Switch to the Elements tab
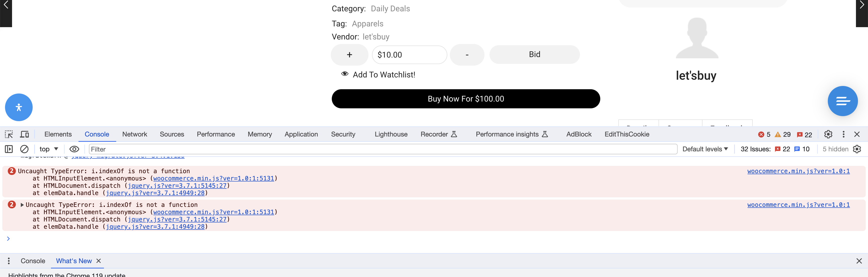The image size is (868, 277). click(58, 134)
